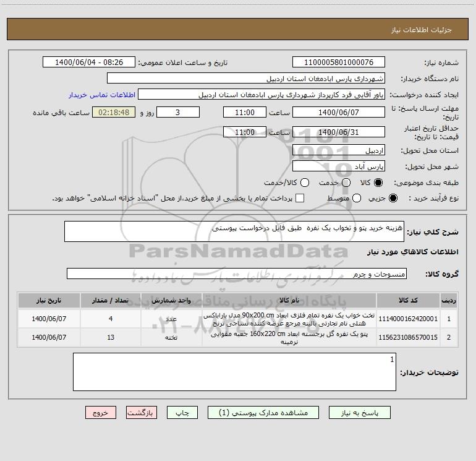Click the buyer organization name field
The image size is (476, 461).
246,78
